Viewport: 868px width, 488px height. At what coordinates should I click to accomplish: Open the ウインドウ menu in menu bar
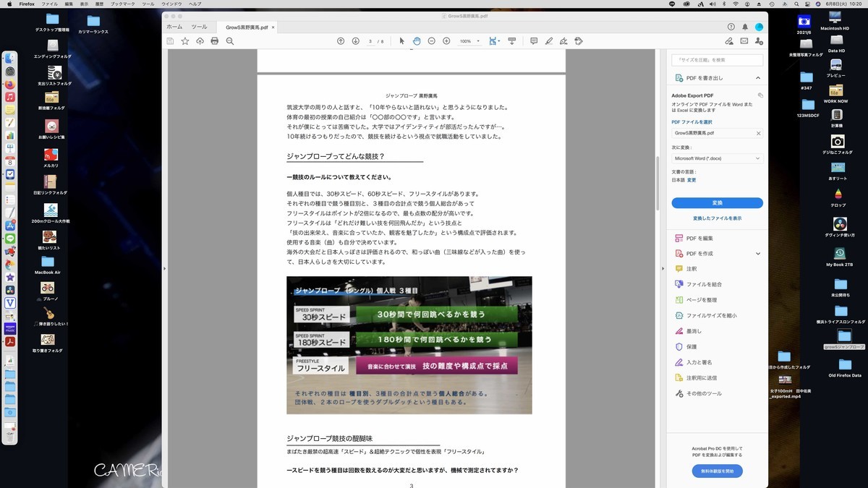[171, 4]
